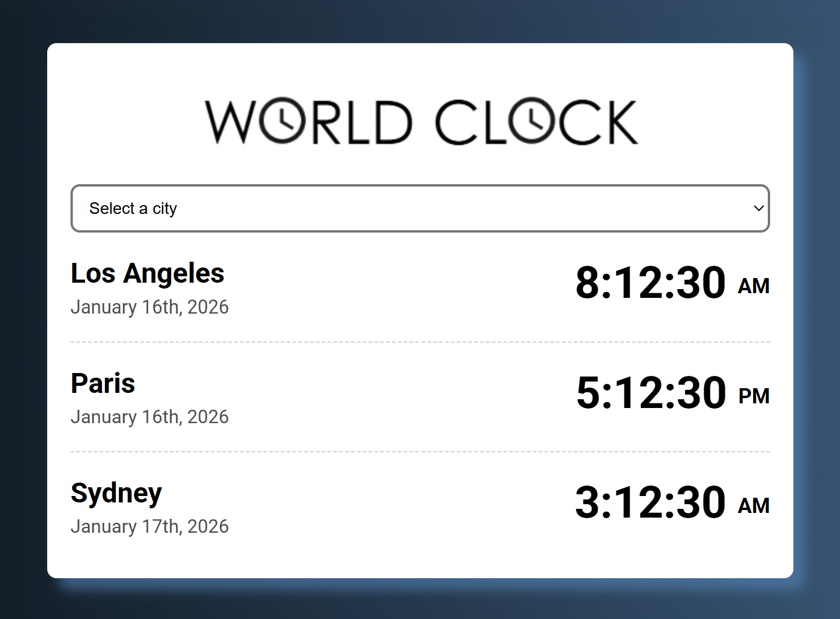The width and height of the screenshot is (840, 619).
Task: Click the Paris 5:12:30 clock reading
Action: pos(650,392)
